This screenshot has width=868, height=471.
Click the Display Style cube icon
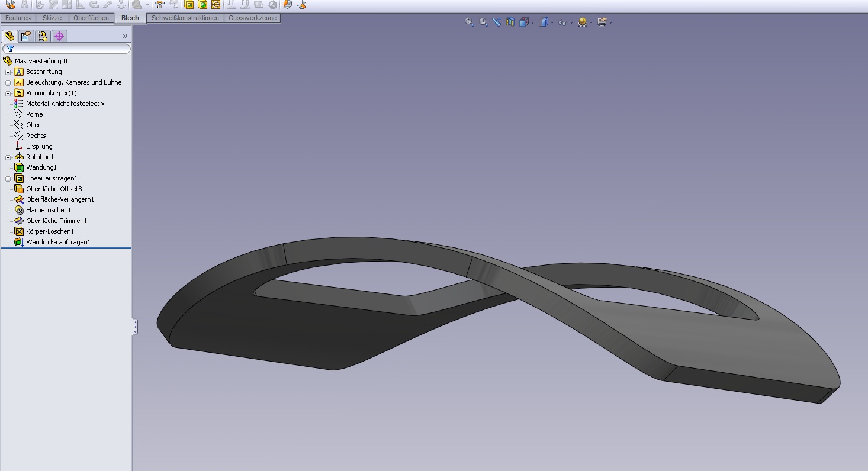pos(544,22)
